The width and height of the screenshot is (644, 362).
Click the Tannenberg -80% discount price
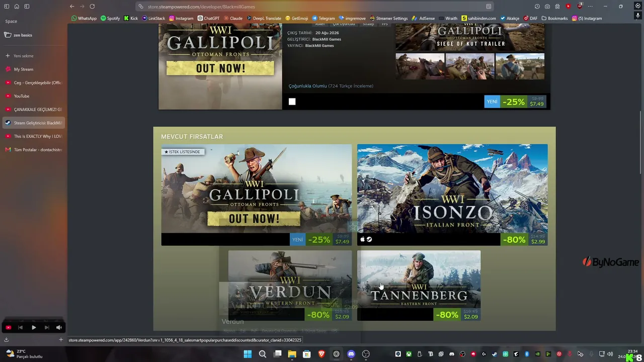tap(457, 315)
